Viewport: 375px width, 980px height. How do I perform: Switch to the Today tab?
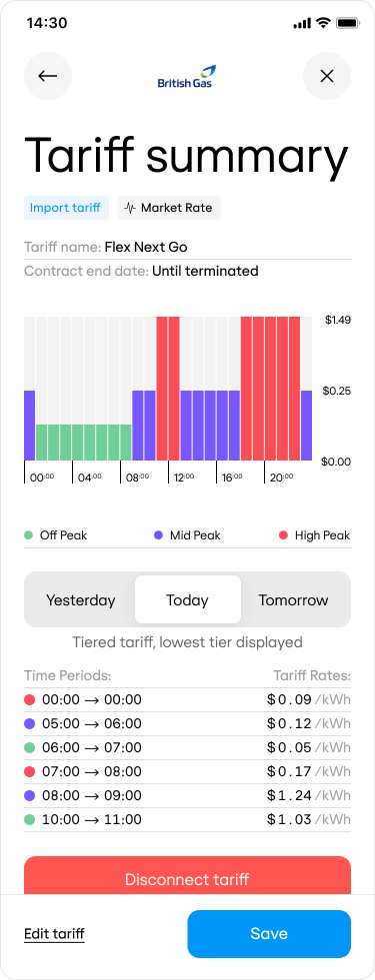pos(187,600)
